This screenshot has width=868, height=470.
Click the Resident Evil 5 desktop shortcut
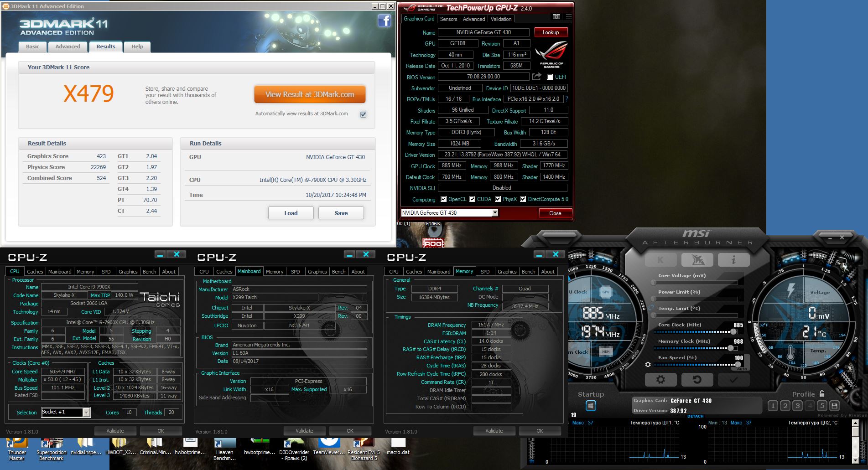pyautogui.click(x=364, y=450)
